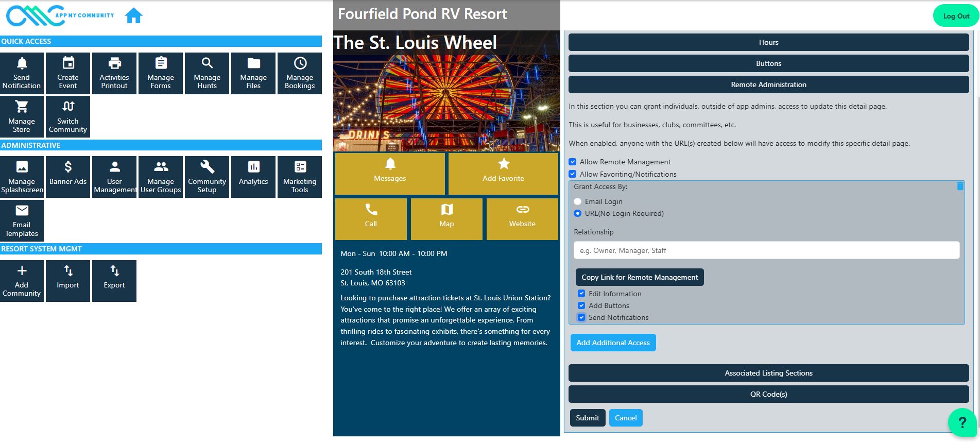Open help with question mark button
The width and height of the screenshot is (980, 442).
coord(961,422)
